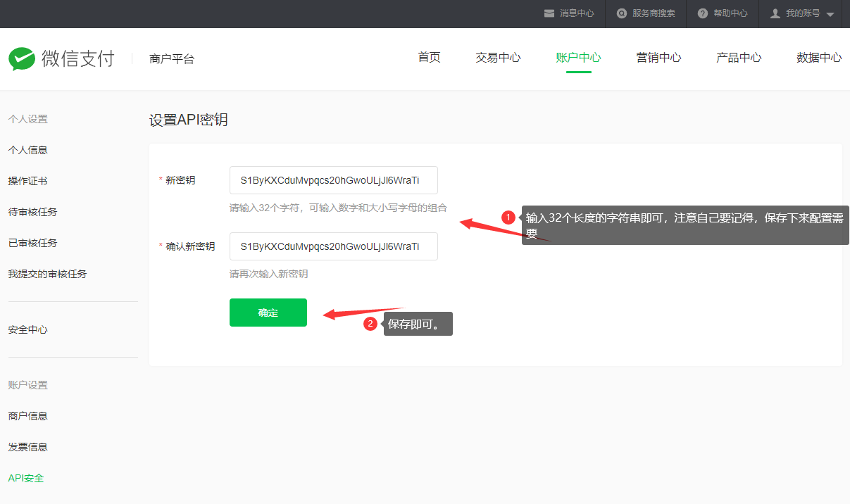This screenshot has height=504, width=850.
Task: Click the 账户设置 section header
Action: click(28, 385)
